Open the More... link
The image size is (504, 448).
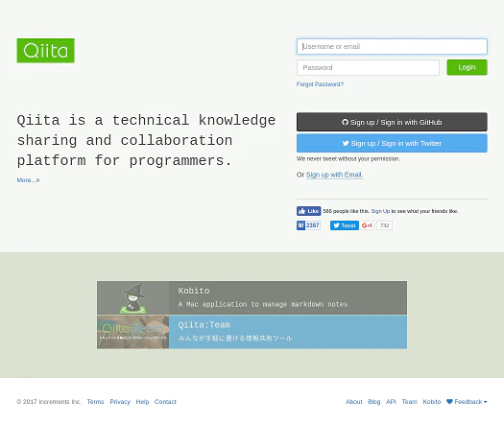28,180
